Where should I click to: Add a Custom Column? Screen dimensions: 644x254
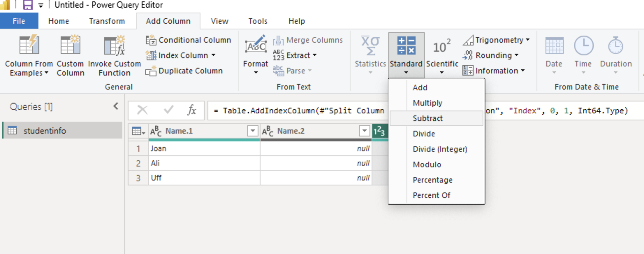pos(71,56)
